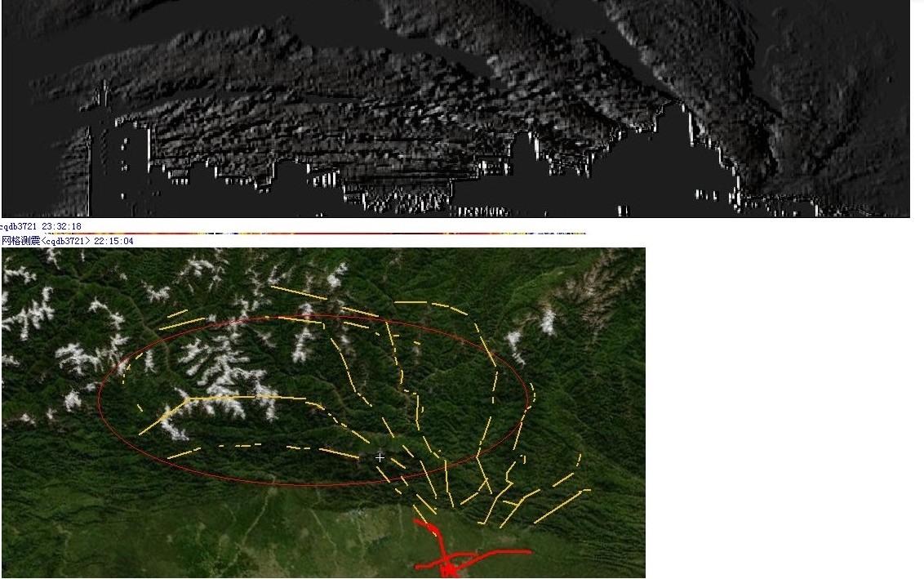The image size is (924, 579).
Task: Open the grayscale shaded-relief terrain image
Action: (x=455, y=109)
